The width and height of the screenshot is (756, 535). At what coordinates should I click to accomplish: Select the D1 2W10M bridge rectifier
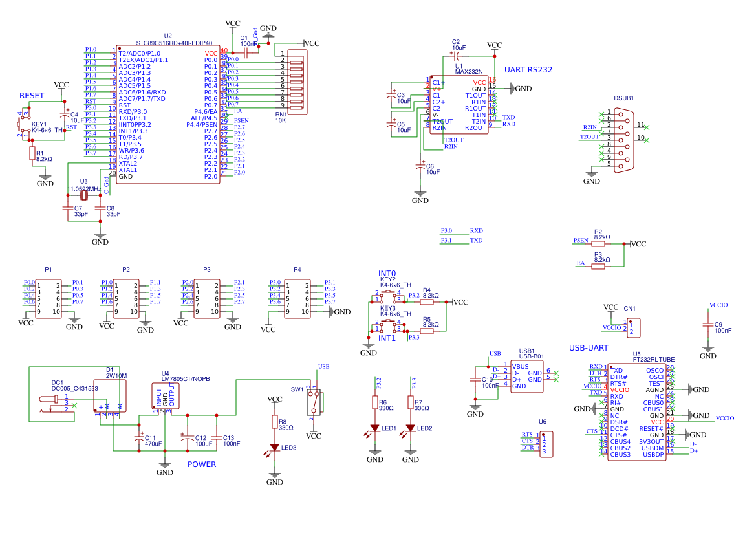[x=110, y=395]
